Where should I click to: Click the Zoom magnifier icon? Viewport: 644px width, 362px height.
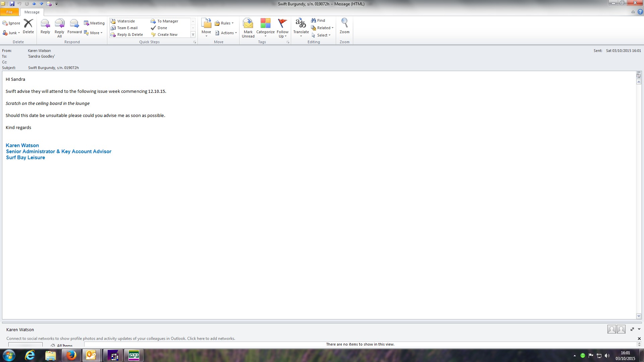pos(344,23)
